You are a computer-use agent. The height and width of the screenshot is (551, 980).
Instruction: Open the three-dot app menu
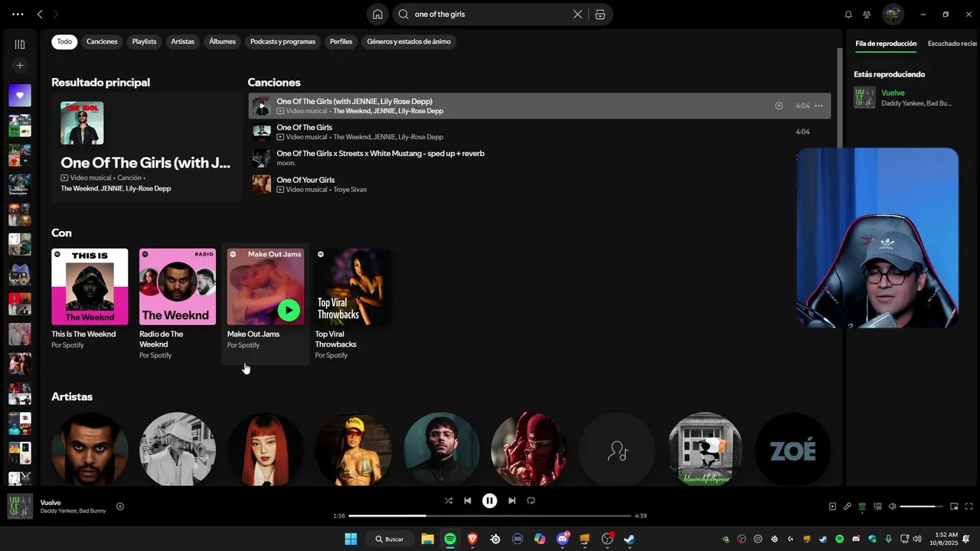point(18,15)
